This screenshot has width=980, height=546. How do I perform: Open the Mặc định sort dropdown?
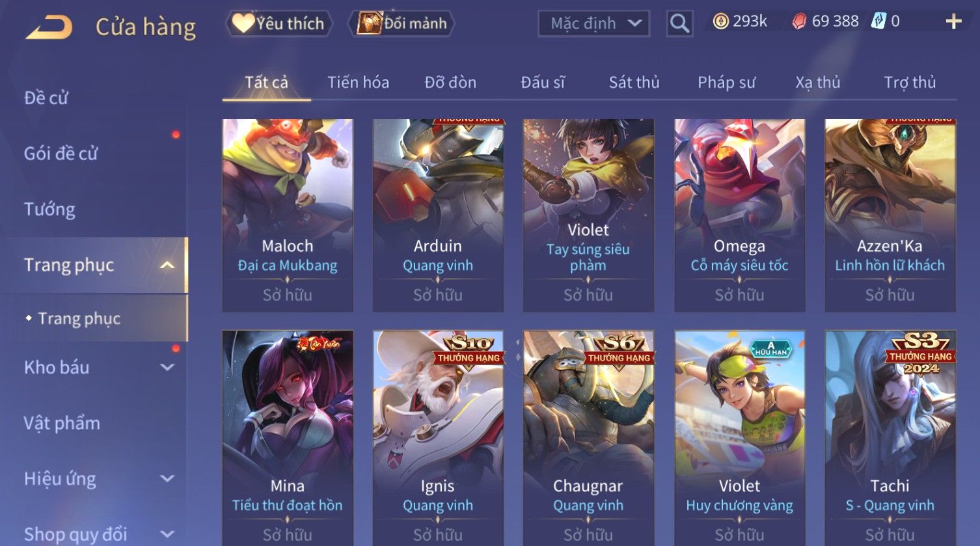[593, 23]
